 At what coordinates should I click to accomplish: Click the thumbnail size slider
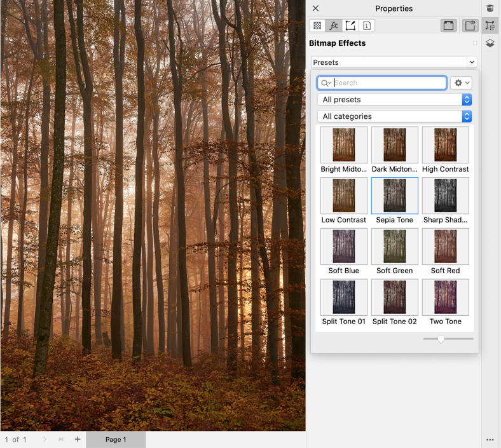pos(441,339)
